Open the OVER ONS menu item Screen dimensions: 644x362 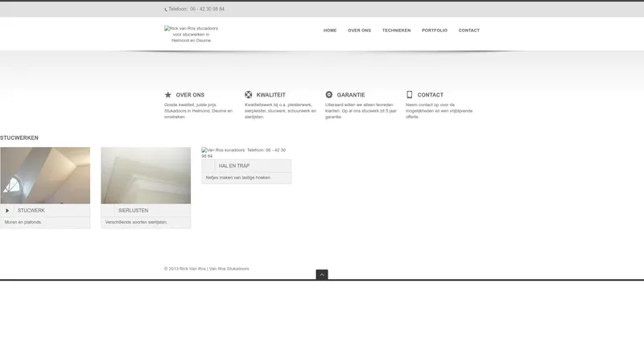click(359, 31)
